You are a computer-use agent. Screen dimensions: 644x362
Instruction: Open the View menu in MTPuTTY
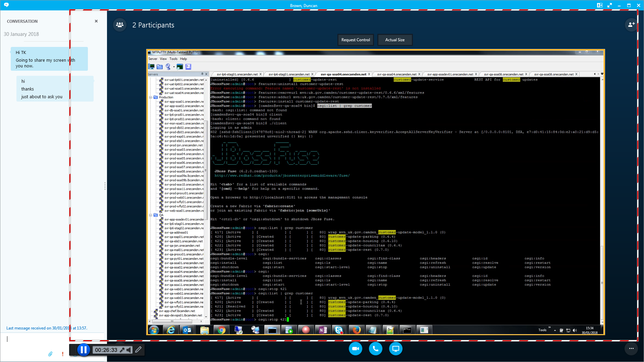coord(163,59)
